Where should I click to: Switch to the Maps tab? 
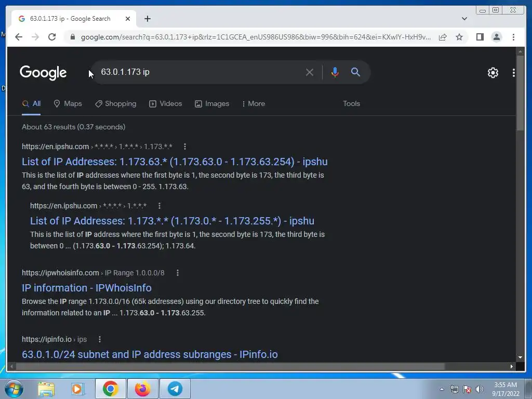[68, 104]
